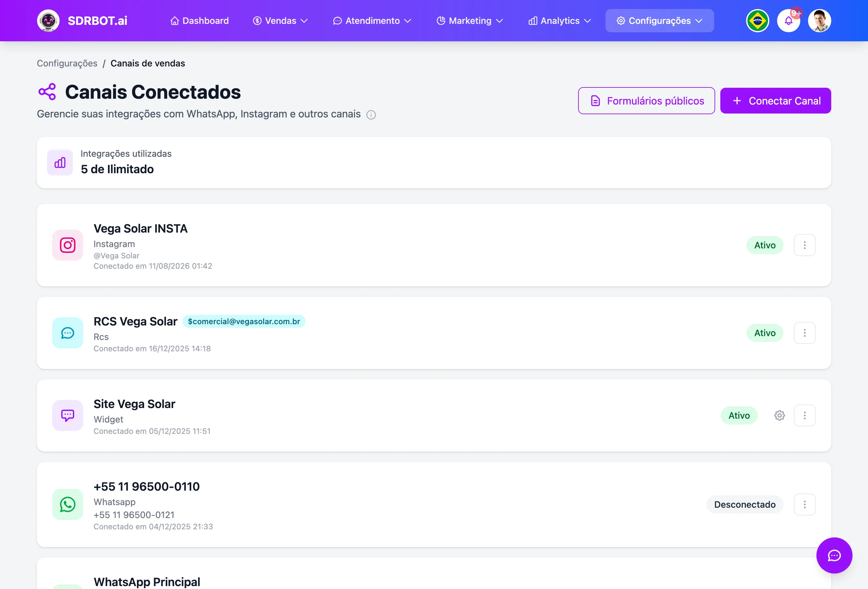Open more options for Site Vega Solar
The width and height of the screenshot is (868, 589).
pyautogui.click(x=804, y=415)
